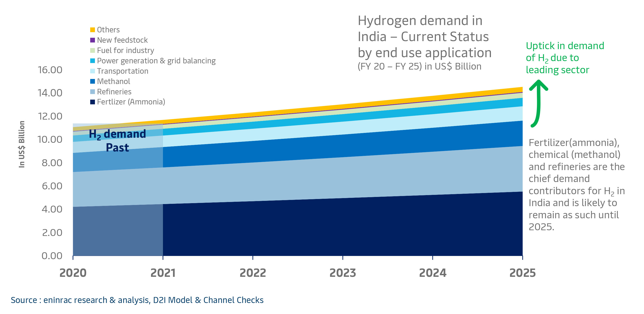This screenshot has width=644, height=314.
Task: Click the Fuel for industry legend swatch
Action: [92, 50]
